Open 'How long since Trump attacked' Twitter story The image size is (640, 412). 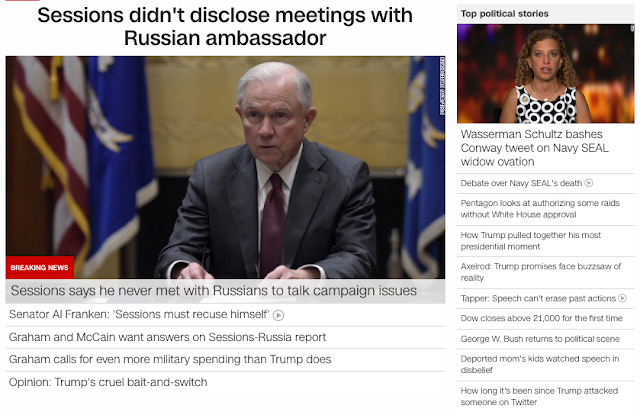[x=539, y=396]
